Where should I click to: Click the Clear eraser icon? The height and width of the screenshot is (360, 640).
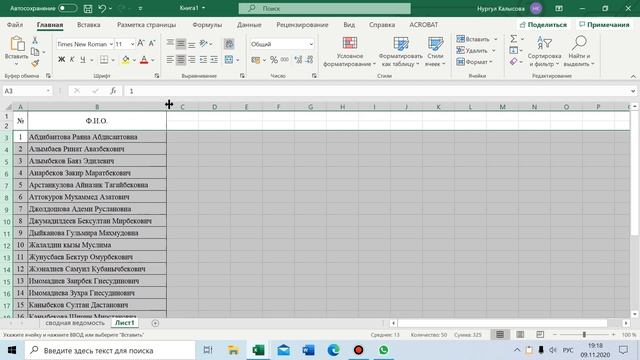pos(513,62)
